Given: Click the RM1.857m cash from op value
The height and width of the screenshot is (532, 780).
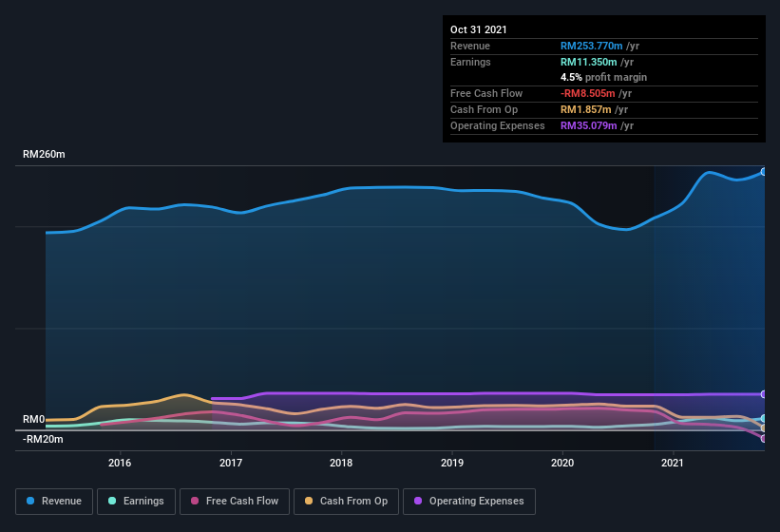Looking at the screenshot, I should click(x=586, y=109).
